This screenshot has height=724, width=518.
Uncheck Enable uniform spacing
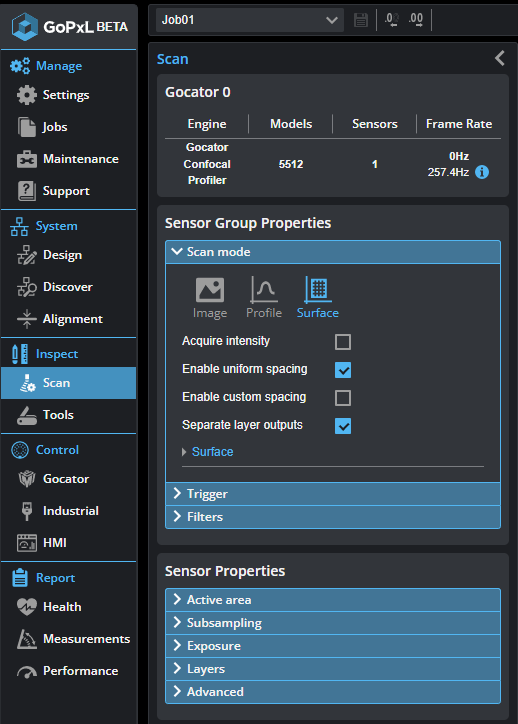[343, 369]
